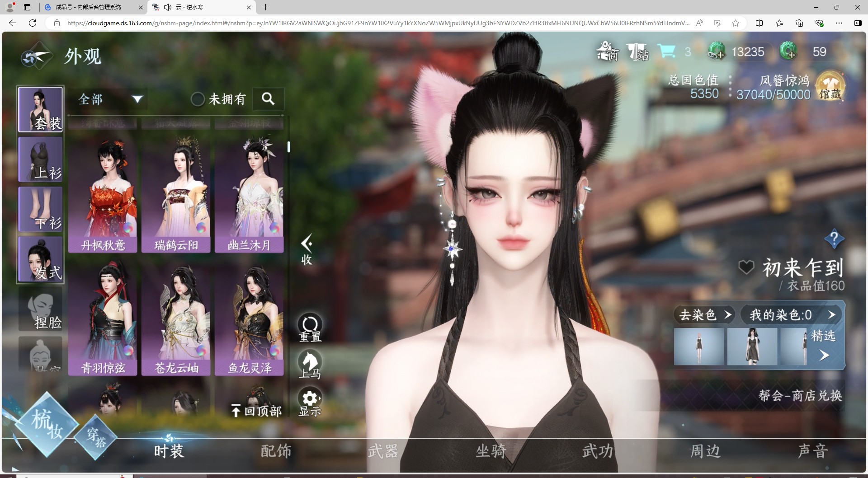Collapse the outfit panel with 收 arrow
868x478 pixels.
coord(307,249)
